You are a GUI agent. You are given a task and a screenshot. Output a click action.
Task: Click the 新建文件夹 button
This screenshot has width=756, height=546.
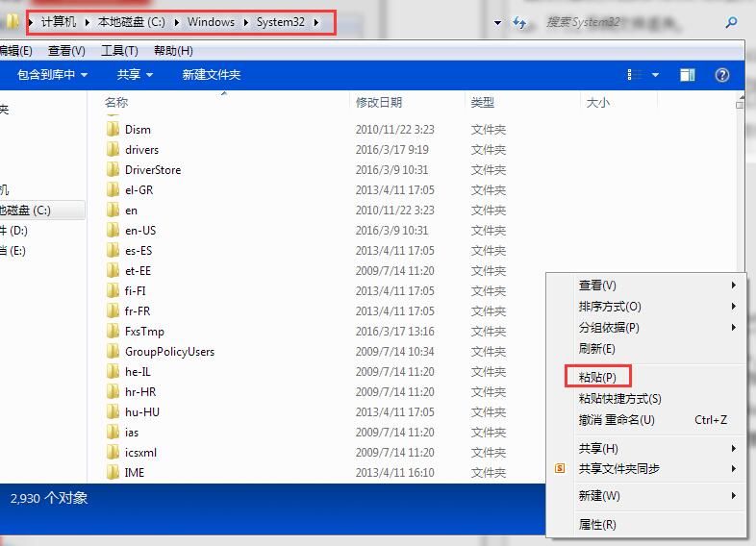212,75
